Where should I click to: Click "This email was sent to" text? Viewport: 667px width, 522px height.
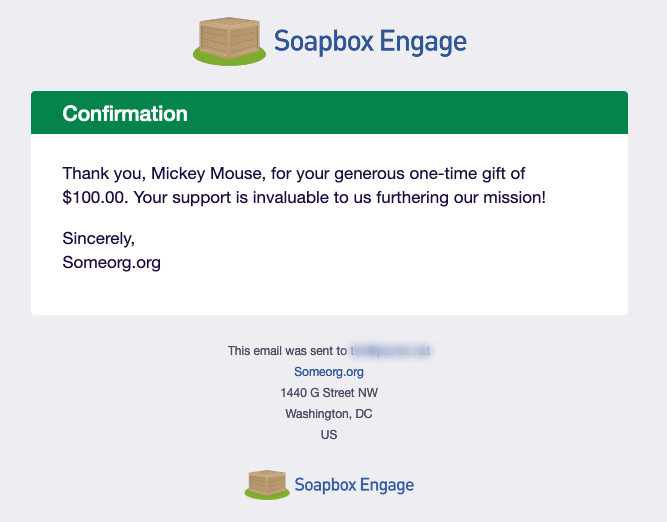pos(287,351)
